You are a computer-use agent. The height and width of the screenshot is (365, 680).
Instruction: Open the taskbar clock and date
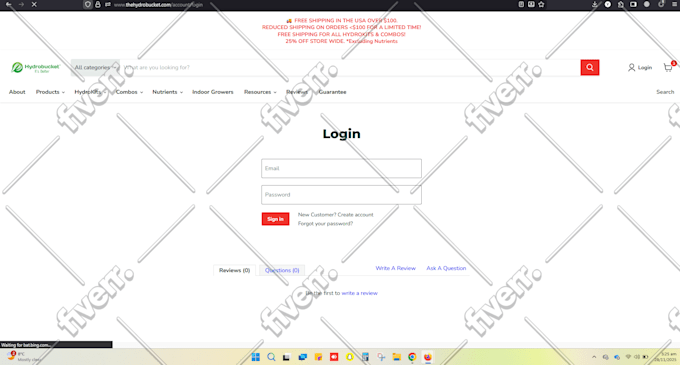coord(666,357)
